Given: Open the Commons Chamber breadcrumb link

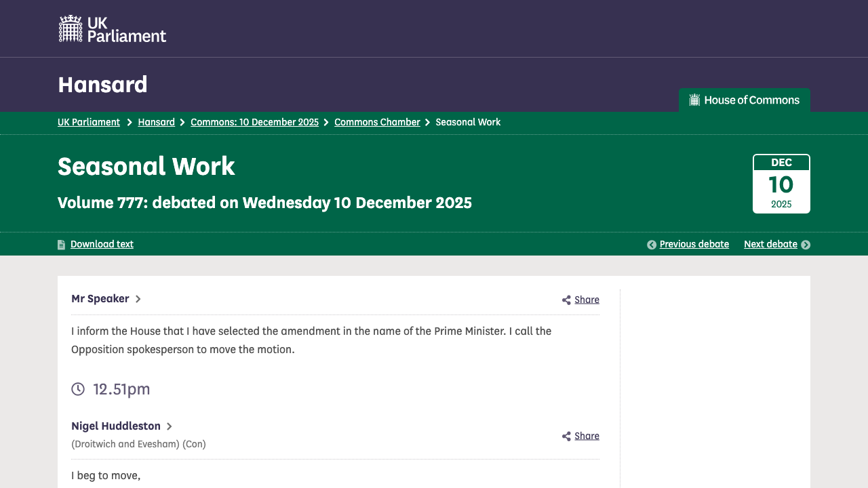Looking at the screenshot, I should tap(377, 123).
